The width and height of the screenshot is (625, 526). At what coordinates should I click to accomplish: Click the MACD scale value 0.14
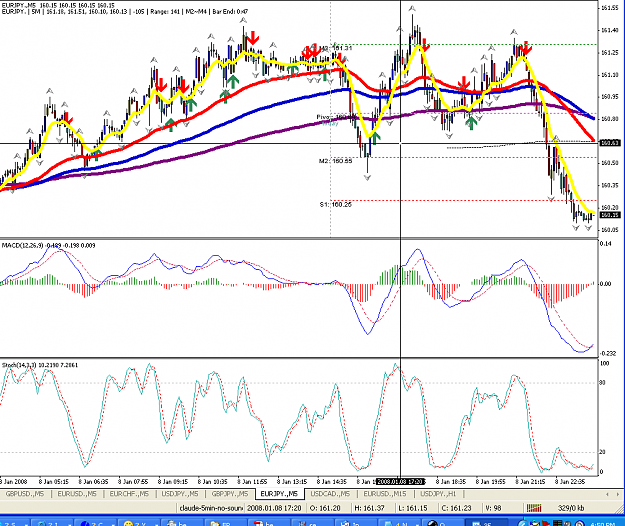(x=605, y=243)
